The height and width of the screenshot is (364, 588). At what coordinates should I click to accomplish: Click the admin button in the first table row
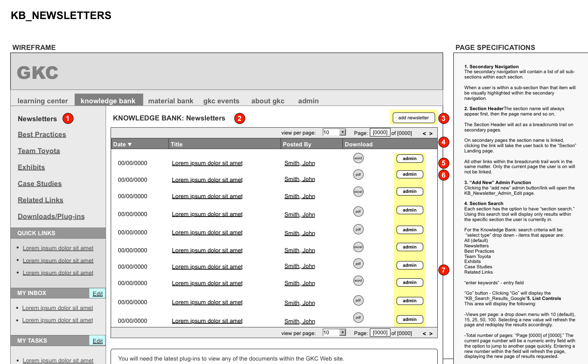tap(410, 159)
